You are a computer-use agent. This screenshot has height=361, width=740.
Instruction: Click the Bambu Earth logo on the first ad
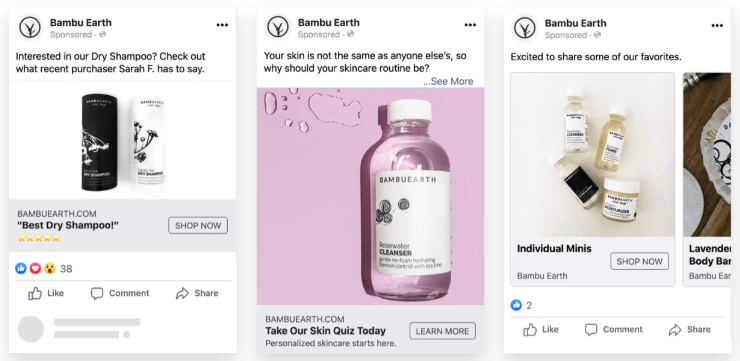pyautogui.click(x=30, y=28)
